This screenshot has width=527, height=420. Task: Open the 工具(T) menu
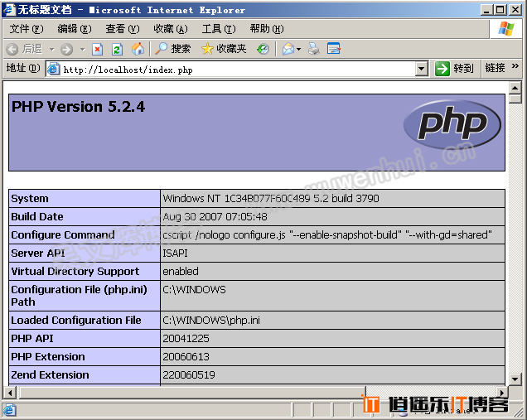[x=219, y=29]
